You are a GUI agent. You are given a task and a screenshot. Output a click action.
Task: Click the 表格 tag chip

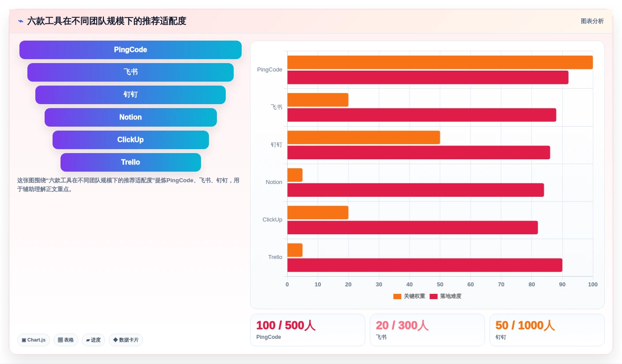pos(66,340)
